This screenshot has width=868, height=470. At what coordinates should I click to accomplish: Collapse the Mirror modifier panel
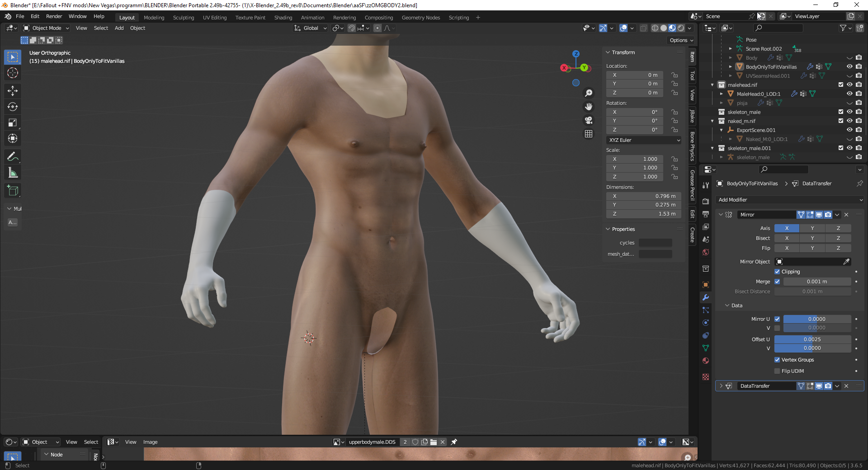coord(721,215)
